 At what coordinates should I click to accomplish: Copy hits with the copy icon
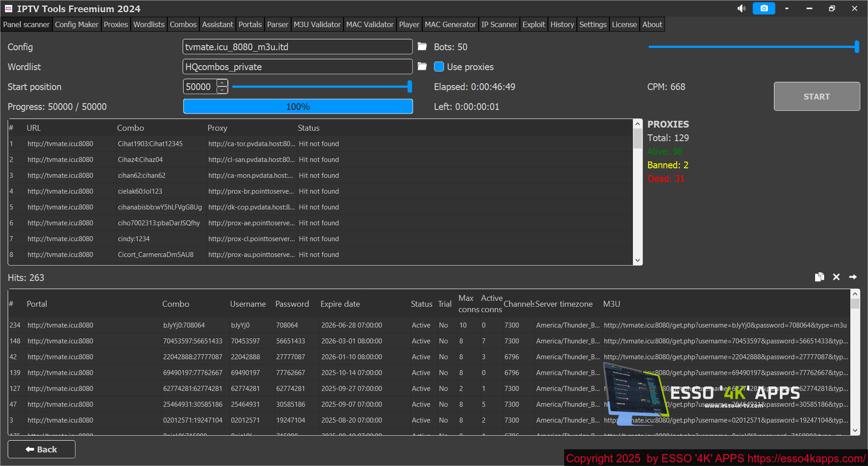pyautogui.click(x=820, y=277)
